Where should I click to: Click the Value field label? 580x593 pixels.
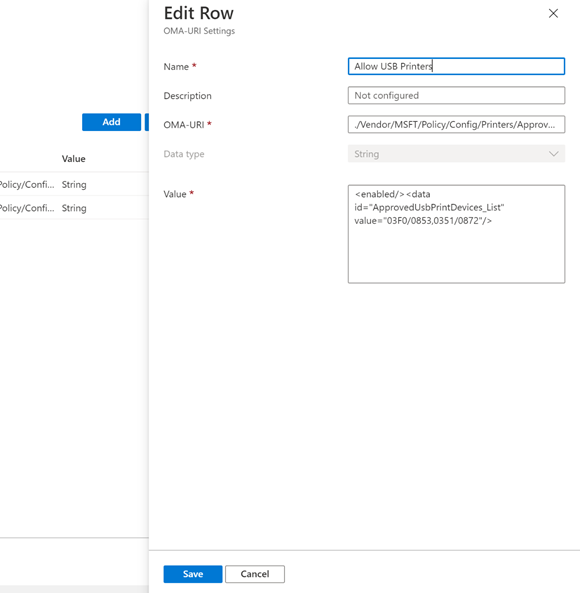175,194
